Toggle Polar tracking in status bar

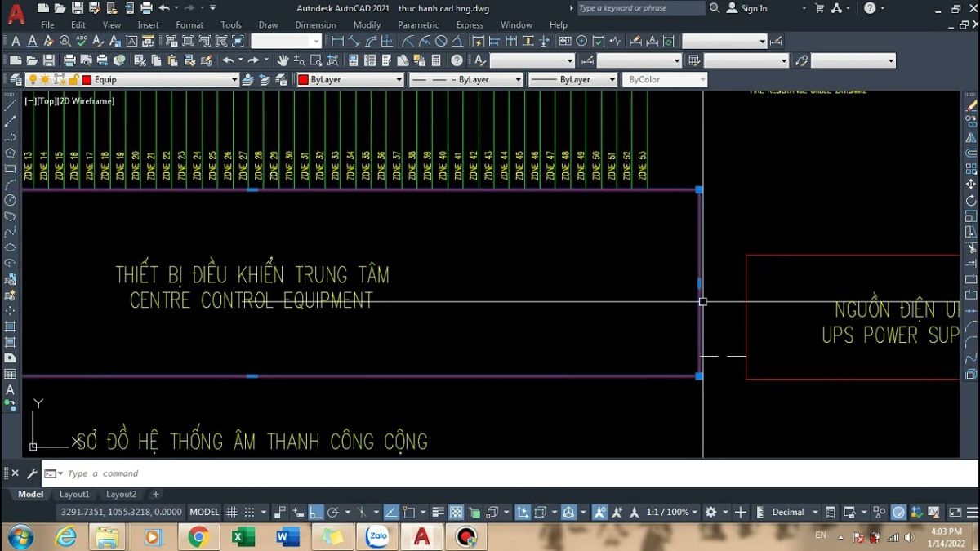(333, 513)
